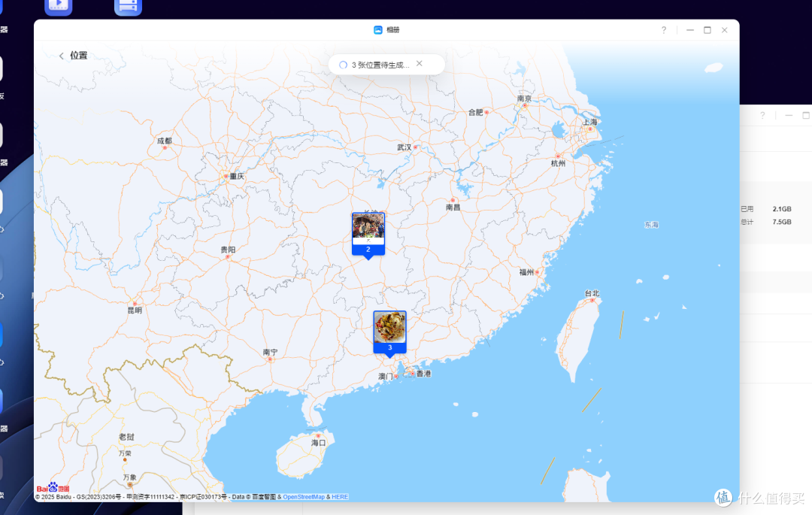Open the photo cluster with 2 photos
The height and width of the screenshot is (515, 812).
point(368,231)
